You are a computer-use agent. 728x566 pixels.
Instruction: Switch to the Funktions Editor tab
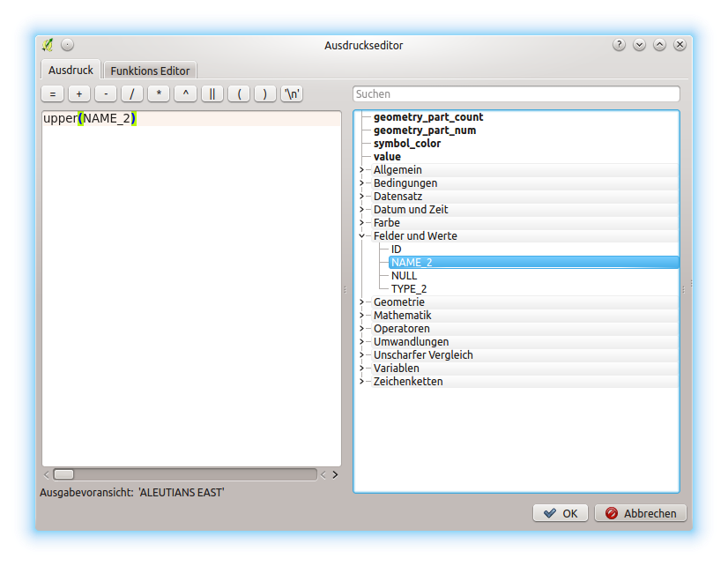pyautogui.click(x=150, y=71)
